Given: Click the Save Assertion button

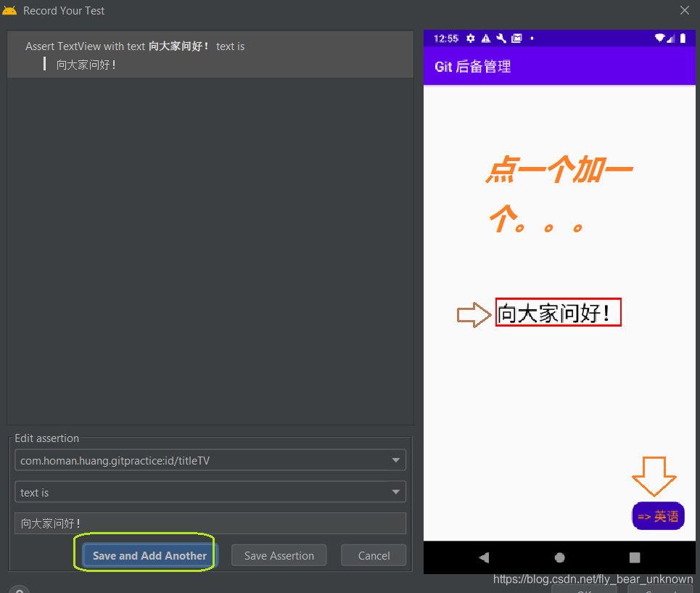Looking at the screenshot, I should [279, 556].
